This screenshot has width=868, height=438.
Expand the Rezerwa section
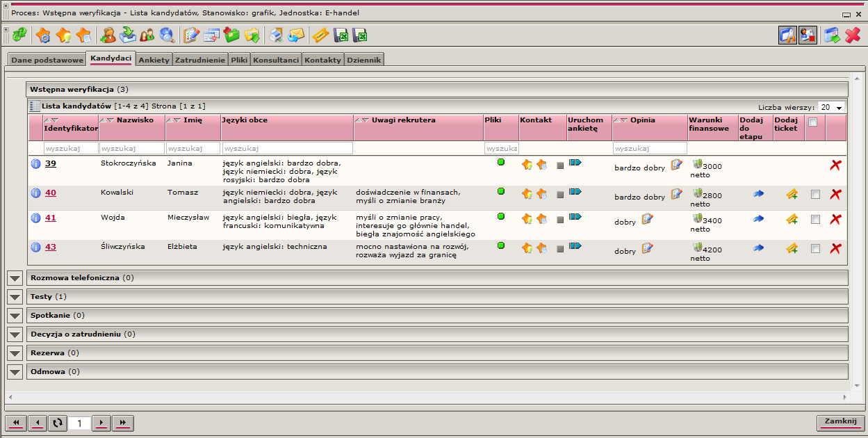(x=15, y=353)
